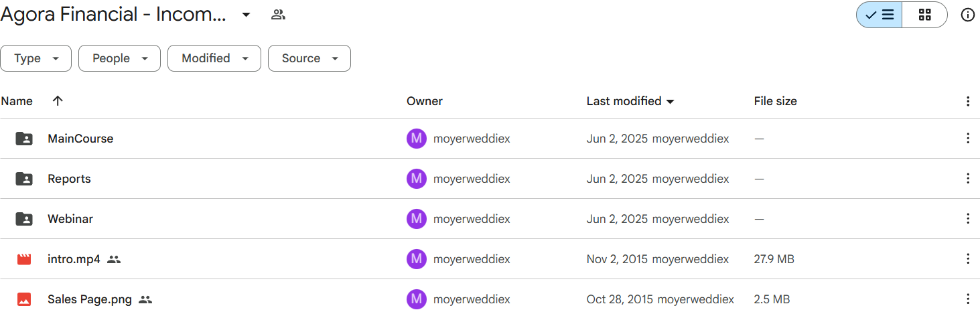This screenshot has height=312, width=980.
Task: Open column header more options menu
Action: pos(967,101)
